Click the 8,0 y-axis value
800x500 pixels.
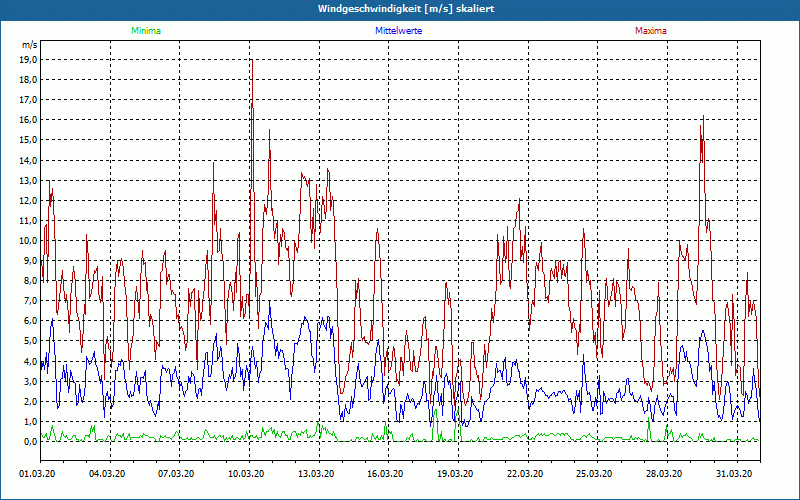31,281
